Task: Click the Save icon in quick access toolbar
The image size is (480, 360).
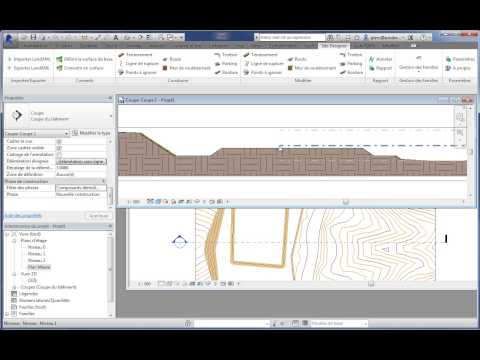Action: click(x=33, y=37)
